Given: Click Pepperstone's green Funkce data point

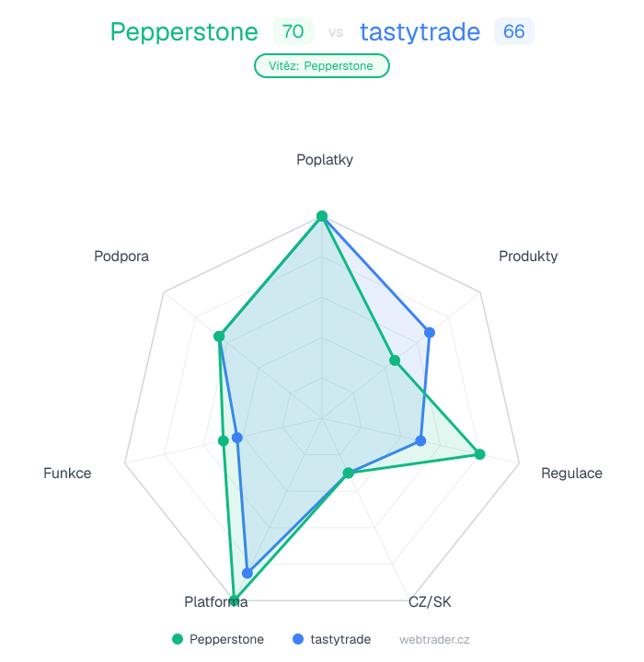Looking at the screenshot, I should [223, 440].
